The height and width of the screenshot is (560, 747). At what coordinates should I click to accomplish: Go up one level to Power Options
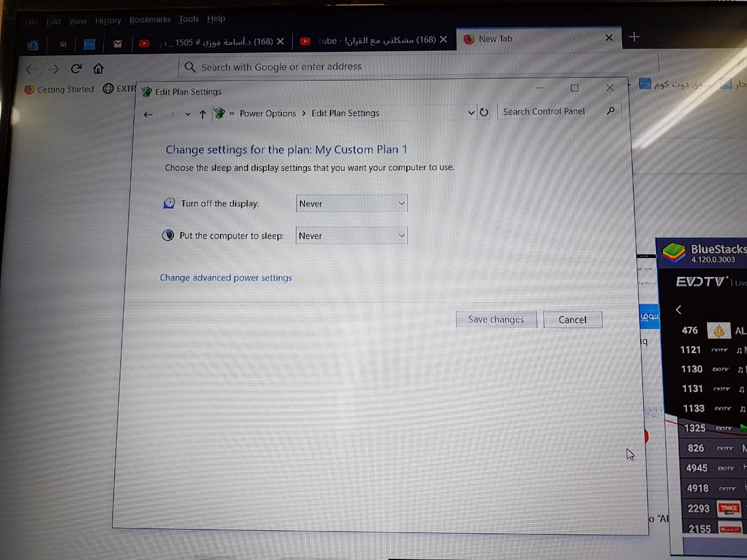tap(203, 114)
